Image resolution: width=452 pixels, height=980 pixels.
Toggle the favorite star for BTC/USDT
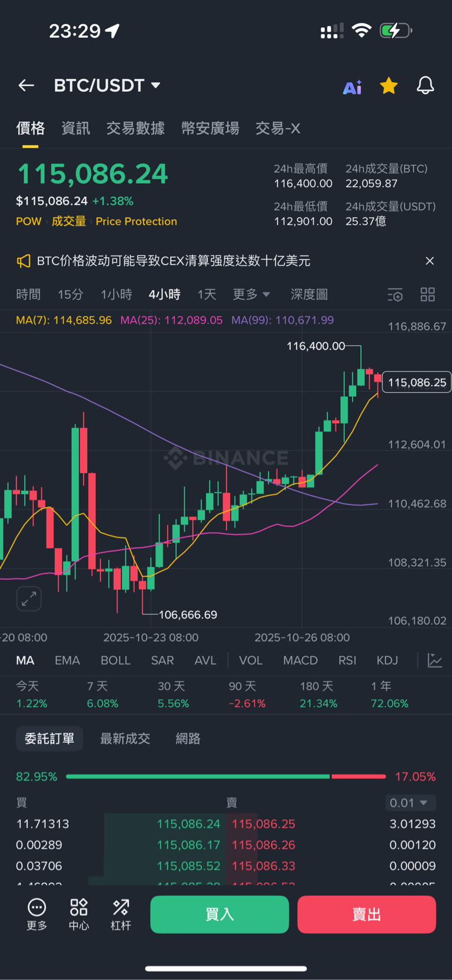[x=388, y=86]
